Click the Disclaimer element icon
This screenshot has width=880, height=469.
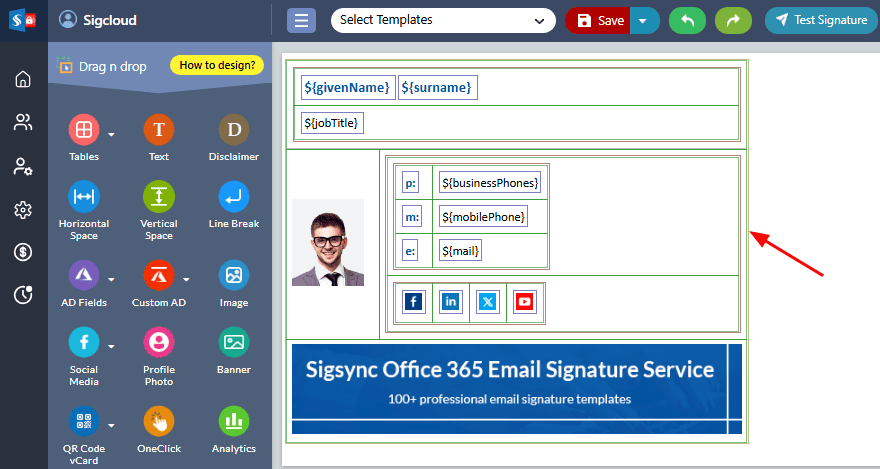(234, 130)
